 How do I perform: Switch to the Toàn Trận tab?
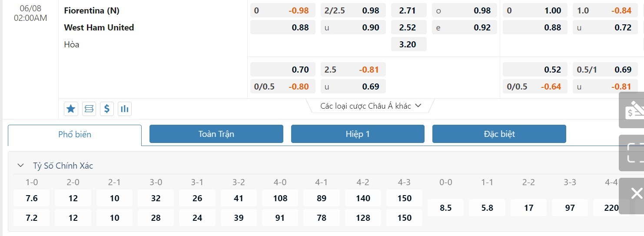tap(216, 134)
